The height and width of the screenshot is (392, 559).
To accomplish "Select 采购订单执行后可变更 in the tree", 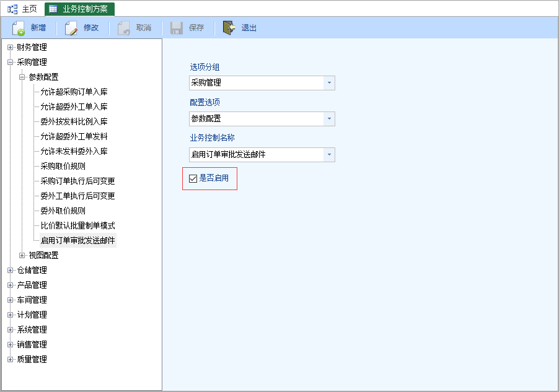I will coord(77,181).
